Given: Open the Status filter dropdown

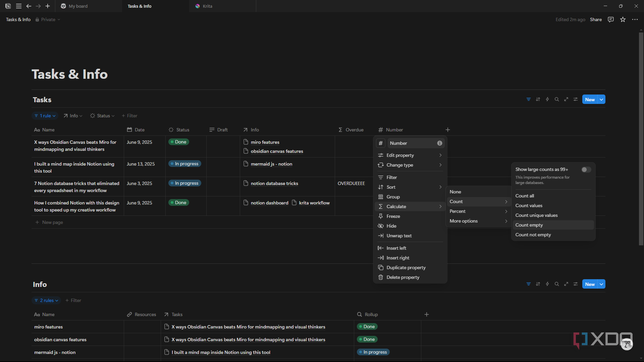Looking at the screenshot, I should coord(102,116).
